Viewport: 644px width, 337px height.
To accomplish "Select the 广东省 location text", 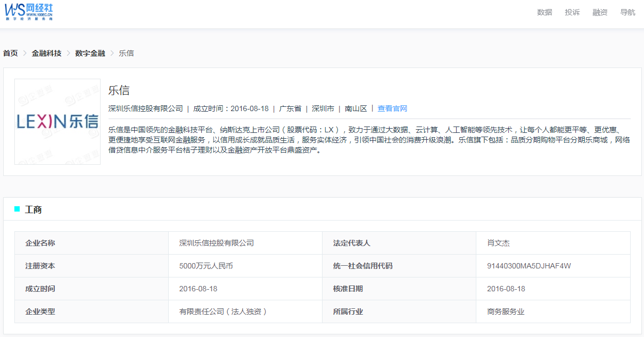I will (290, 108).
